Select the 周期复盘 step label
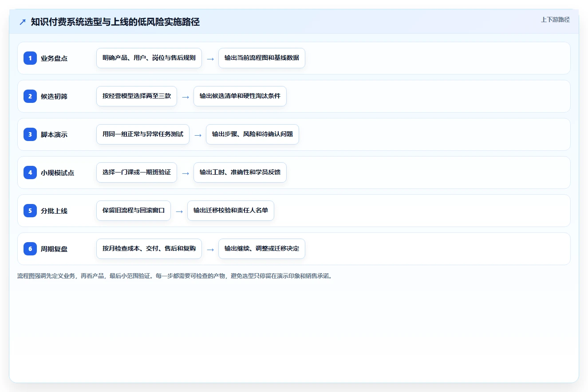 [54, 249]
